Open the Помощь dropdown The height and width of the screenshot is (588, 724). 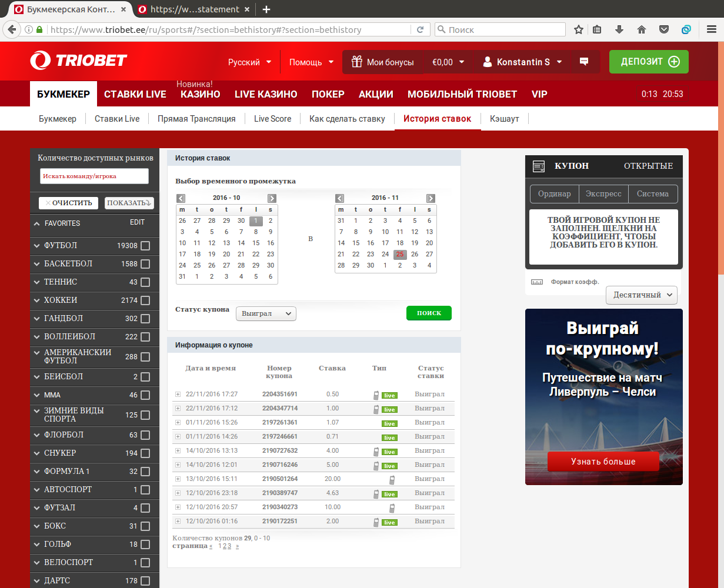pos(312,62)
